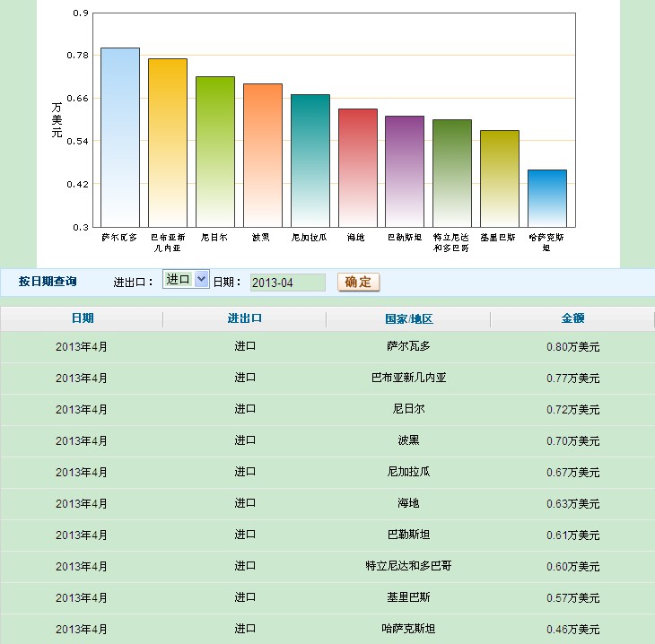Click the 0.67万美元 amount cell

point(573,473)
